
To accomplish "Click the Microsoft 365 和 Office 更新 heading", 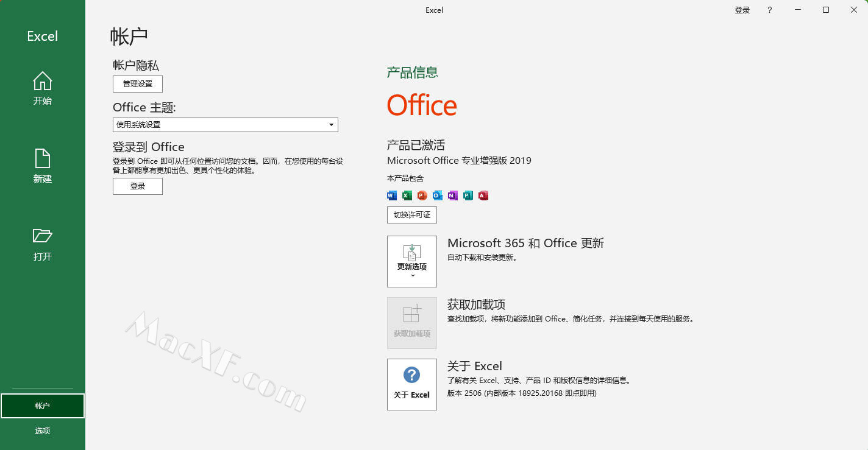I will click(525, 243).
